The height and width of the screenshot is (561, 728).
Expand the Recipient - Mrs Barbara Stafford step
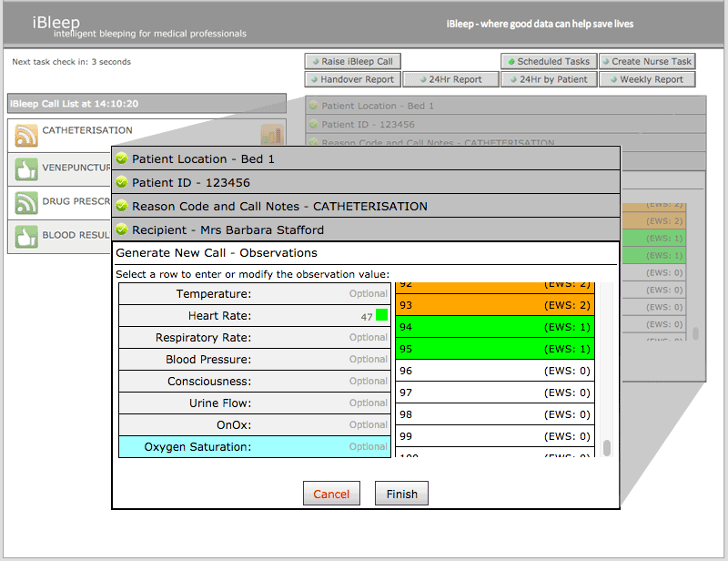point(366,229)
